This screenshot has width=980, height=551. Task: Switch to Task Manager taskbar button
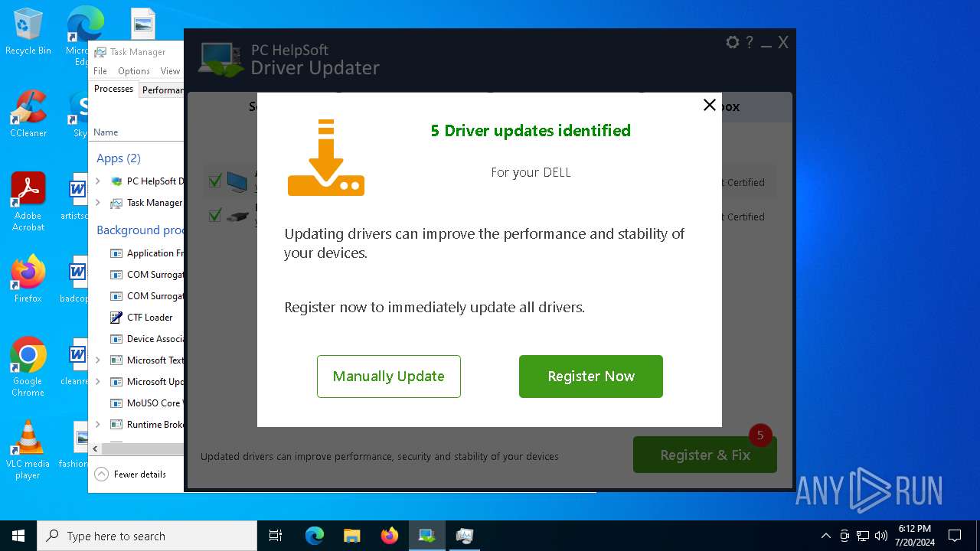click(x=465, y=536)
